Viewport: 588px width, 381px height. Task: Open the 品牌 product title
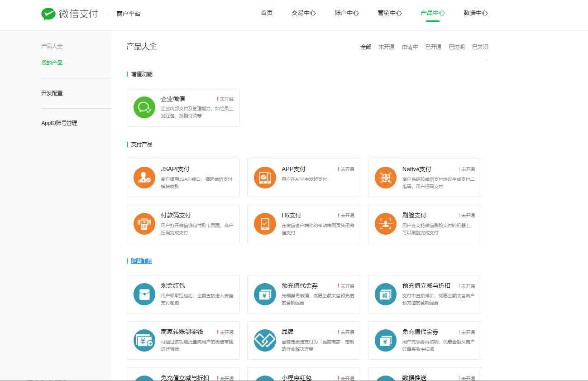click(x=288, y=332)
